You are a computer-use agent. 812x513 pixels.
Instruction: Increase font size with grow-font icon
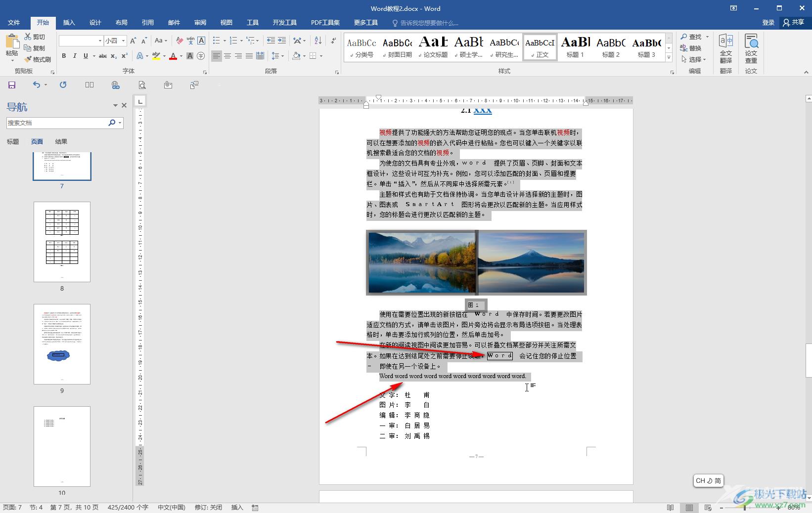(x=133, y=41)
